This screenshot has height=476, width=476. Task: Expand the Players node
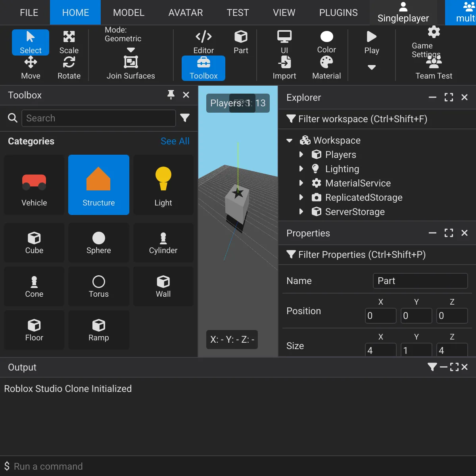click(301, 154)
